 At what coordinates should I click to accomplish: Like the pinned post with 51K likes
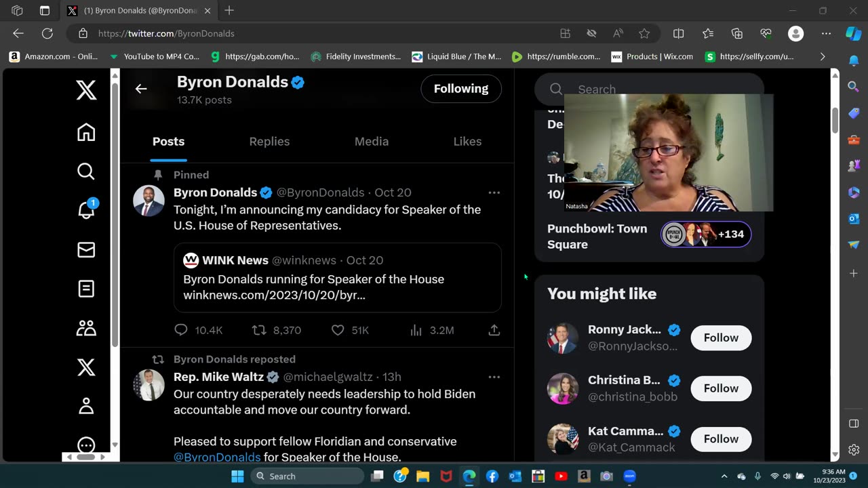click(338, 330)
